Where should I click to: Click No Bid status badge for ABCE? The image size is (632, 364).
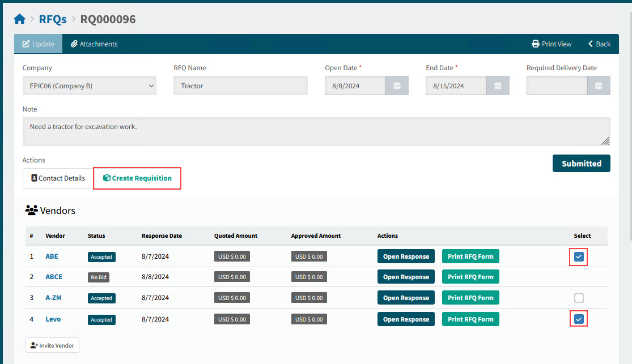99,277
